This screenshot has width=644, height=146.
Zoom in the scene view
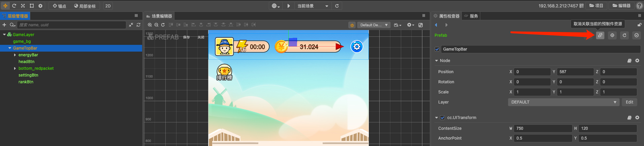pyautogui.click(x=150, y=25)
